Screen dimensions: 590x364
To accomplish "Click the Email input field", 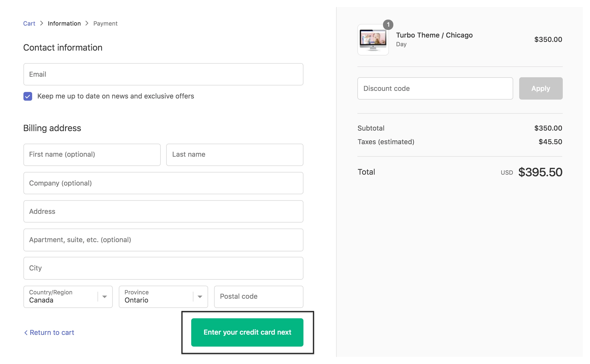I will [x=163, y=74].
